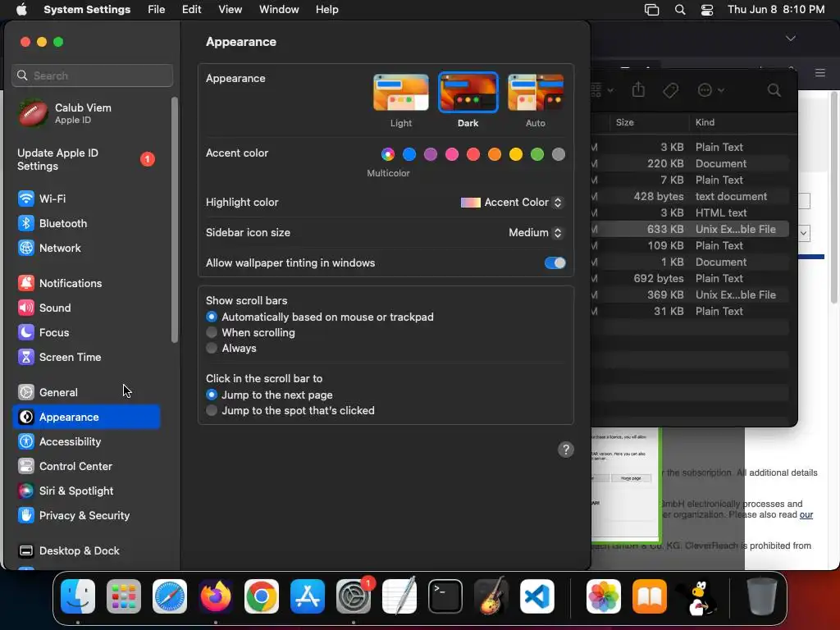Screen dimensions: 840x630
Task: Click the Search field in sidebar
Action: [92, 75]
